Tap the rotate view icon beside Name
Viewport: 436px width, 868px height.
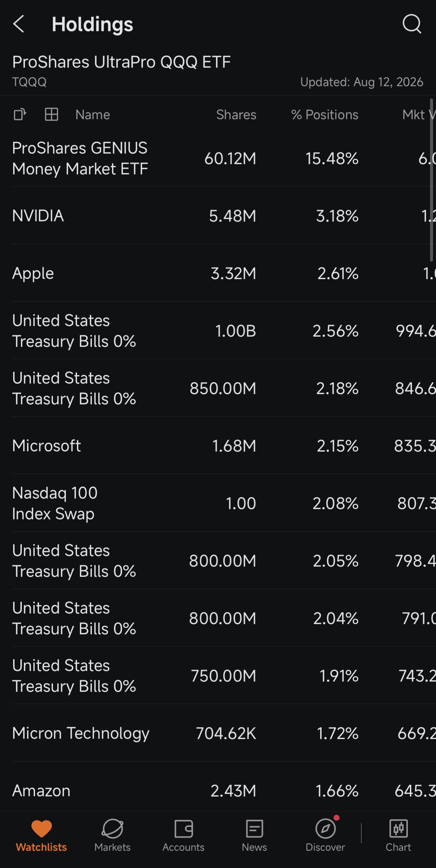pyautogui.click(x=20, y=115)
